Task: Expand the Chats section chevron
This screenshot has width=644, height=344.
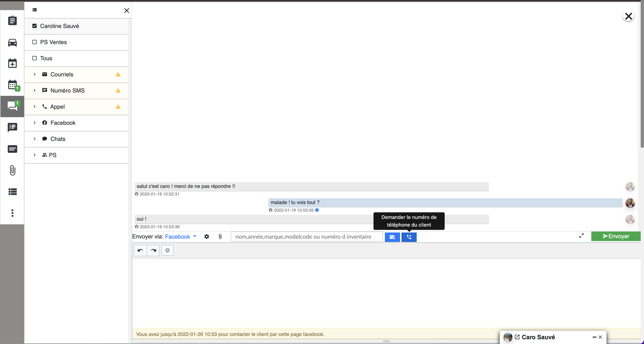Action: click(x=34, y=139)
